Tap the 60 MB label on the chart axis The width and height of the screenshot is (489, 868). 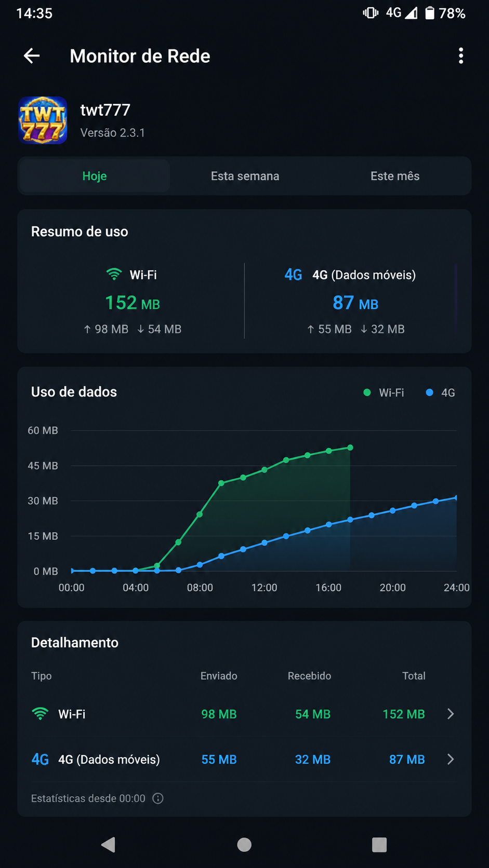[x=43, y=430]
